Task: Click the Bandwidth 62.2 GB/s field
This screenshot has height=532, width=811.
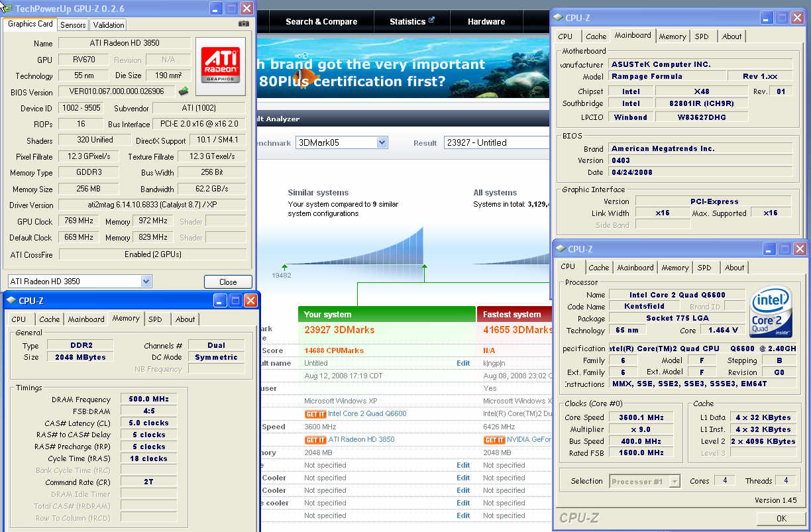Action: point(211,189)
